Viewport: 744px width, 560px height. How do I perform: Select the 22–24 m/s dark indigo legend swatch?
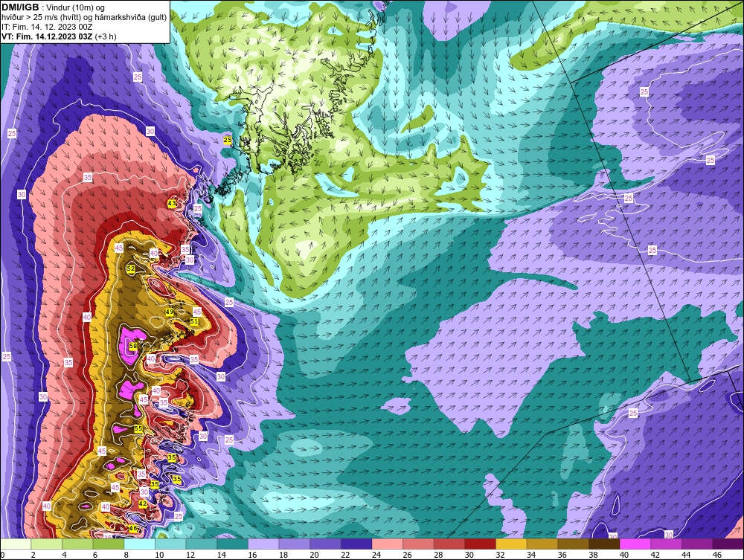356,544
